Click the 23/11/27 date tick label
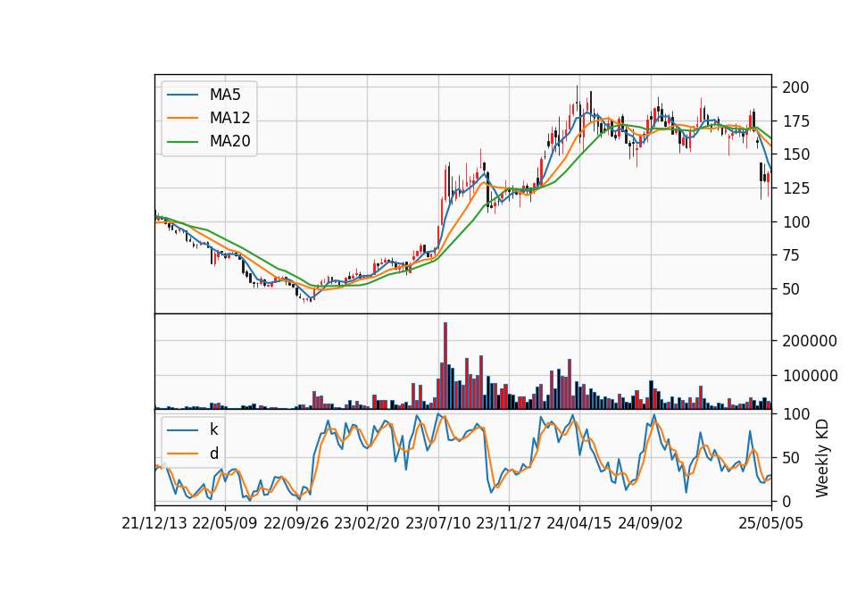Screen dimensions: 857x616 click(x=508, y=523)
